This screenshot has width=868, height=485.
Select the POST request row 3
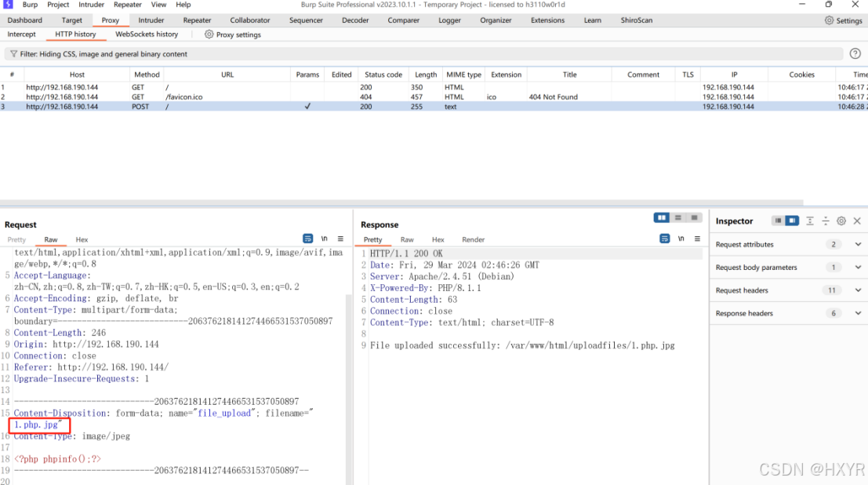coord(434,107)
